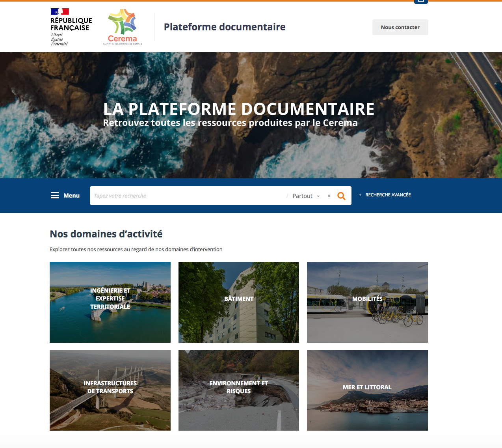502x448 pixels.
Task: Select the Bâtiment domain tile
Action: [238, 302]
